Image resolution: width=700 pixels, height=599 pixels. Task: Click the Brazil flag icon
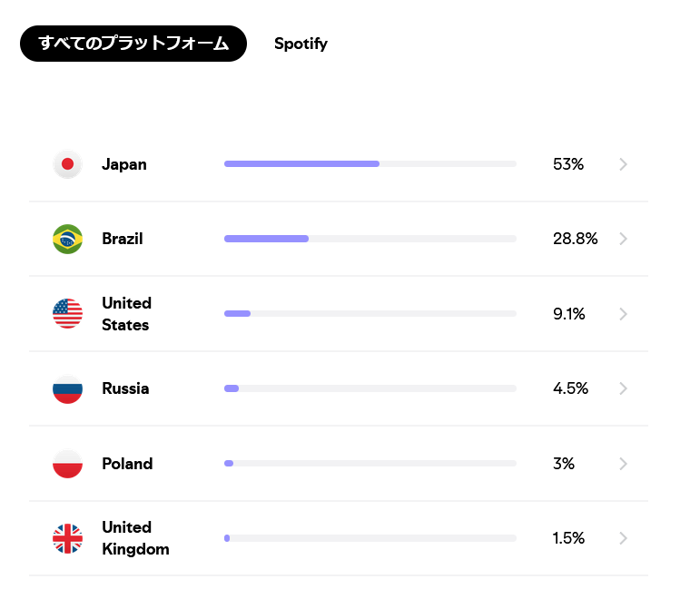(x=67, y=239)
